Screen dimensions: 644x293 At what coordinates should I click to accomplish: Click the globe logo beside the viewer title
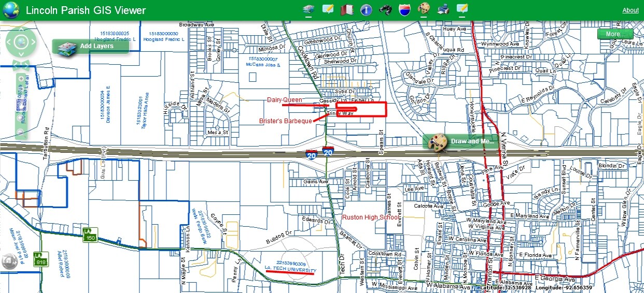coord(11,10)
